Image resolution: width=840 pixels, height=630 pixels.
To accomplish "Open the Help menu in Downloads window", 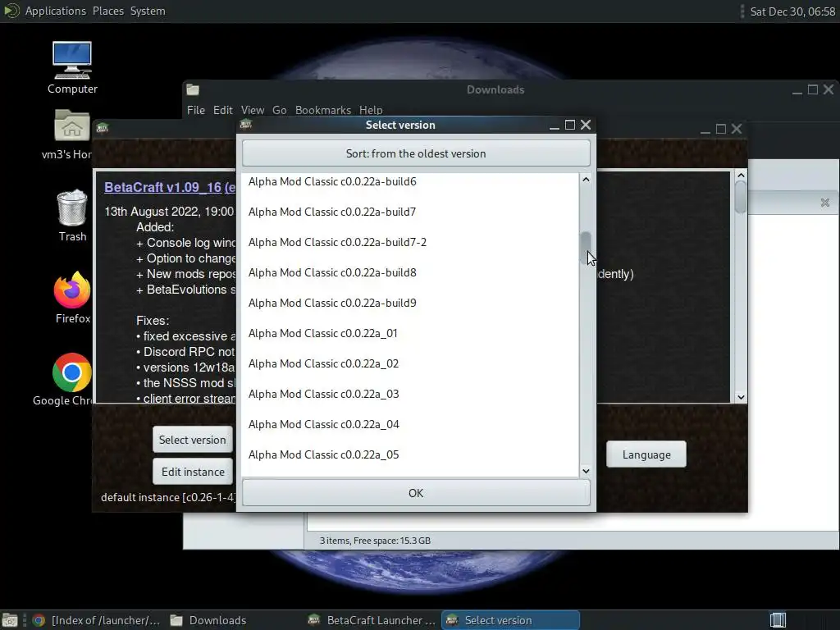I will tap(371, 110).
